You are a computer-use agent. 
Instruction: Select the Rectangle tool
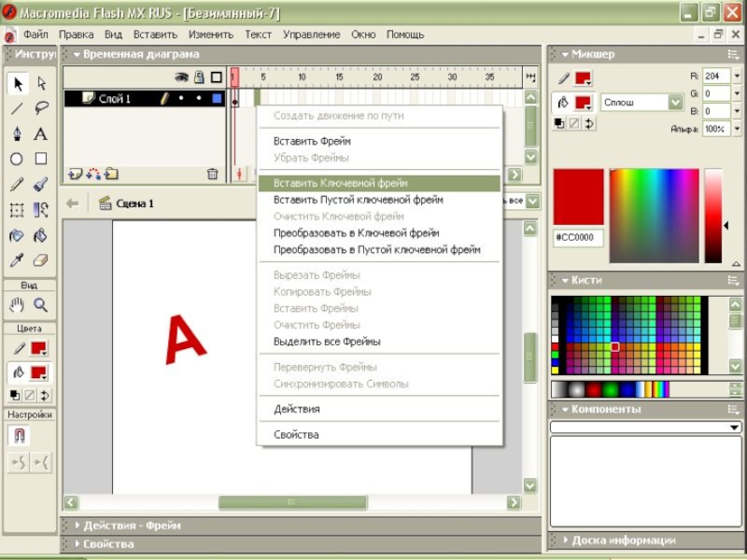[x=41, y=159]
